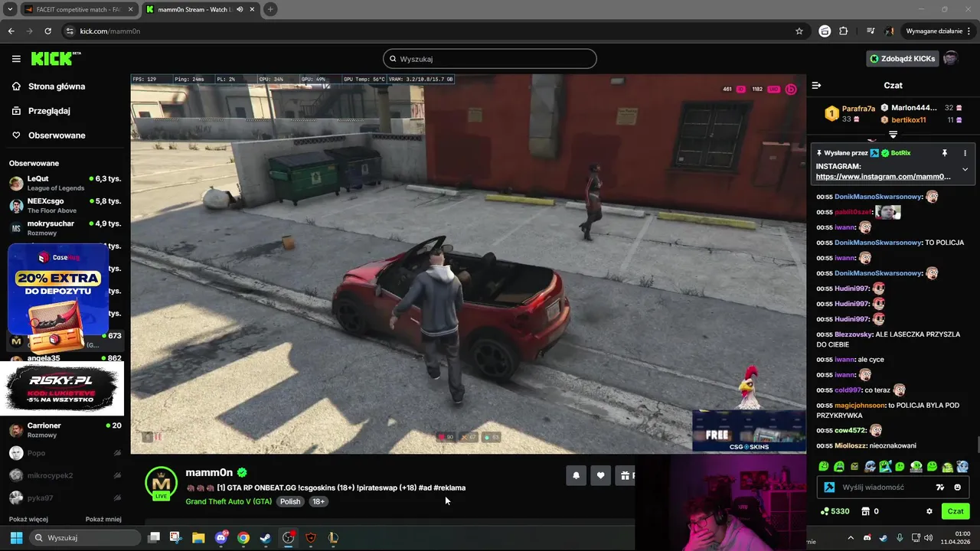Image resolution: width=980 pixels, height=551 pixels.
Task: Open the KICKs shop icon
Action: click(x=870, y=511)
